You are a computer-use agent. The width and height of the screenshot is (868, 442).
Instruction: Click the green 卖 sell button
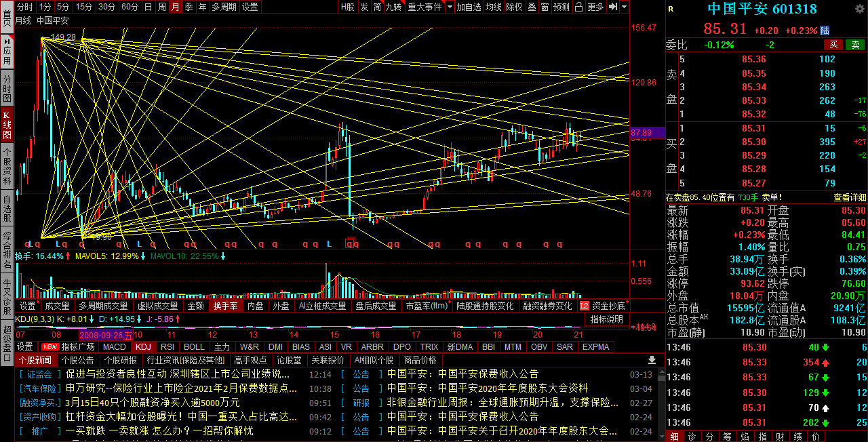click(x=855, y=45)
